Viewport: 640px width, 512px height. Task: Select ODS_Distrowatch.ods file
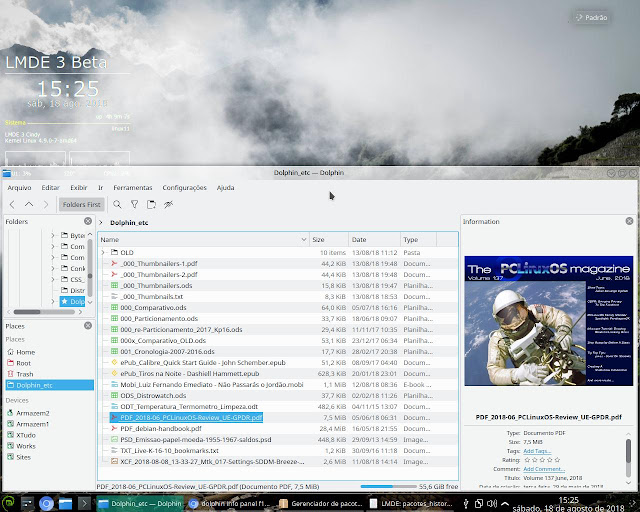[x=153, y=395]
